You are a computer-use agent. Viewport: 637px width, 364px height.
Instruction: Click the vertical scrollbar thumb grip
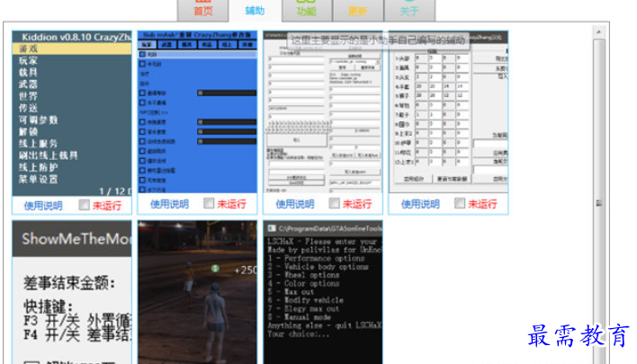coord(599,203)
